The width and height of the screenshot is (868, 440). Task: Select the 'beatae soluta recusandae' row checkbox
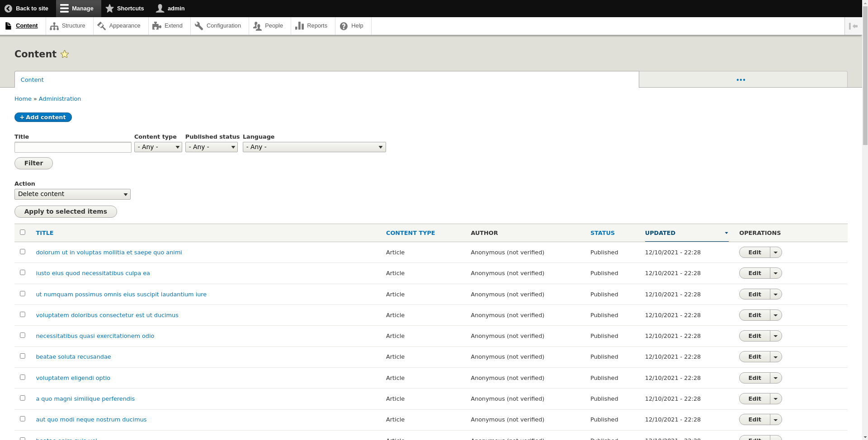point(23,356)
